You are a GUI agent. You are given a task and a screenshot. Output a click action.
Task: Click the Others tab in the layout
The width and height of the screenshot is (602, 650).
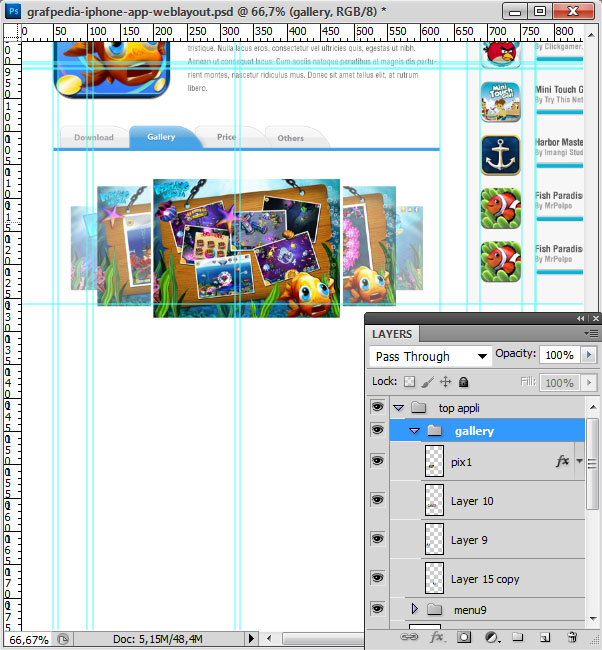coord(291,138)
